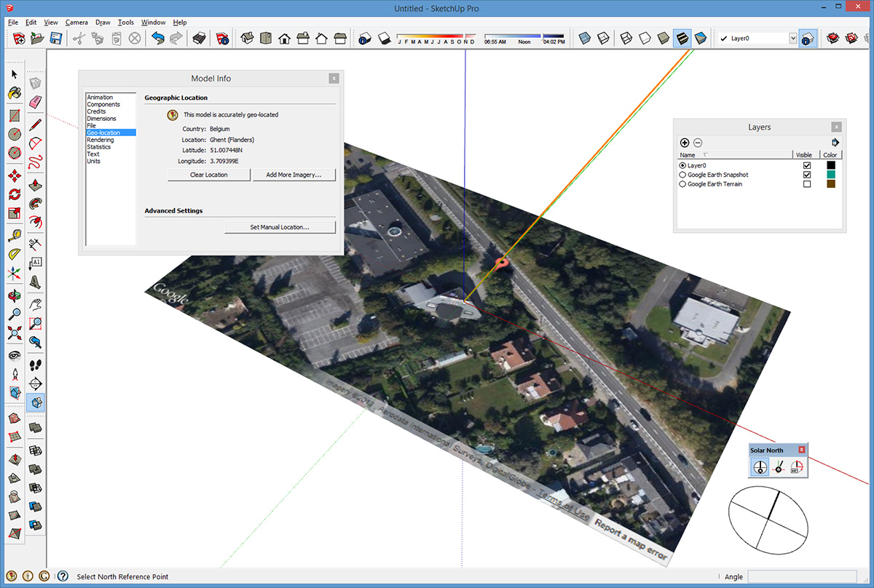Save the model with the floppy icon
This screenshot has height=588, width=874.
coord(55,38)
